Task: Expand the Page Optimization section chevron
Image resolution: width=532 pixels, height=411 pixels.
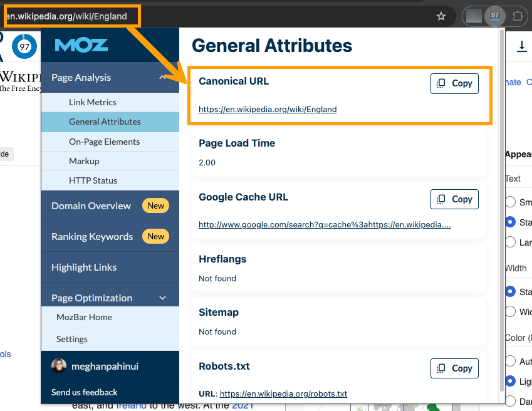Action: tap(162, 298)
